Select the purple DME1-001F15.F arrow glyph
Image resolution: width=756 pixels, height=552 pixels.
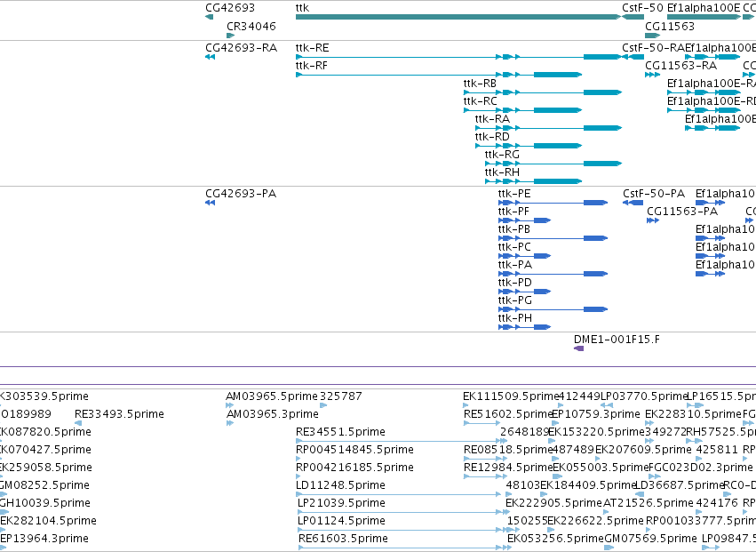tap(578, 348)
